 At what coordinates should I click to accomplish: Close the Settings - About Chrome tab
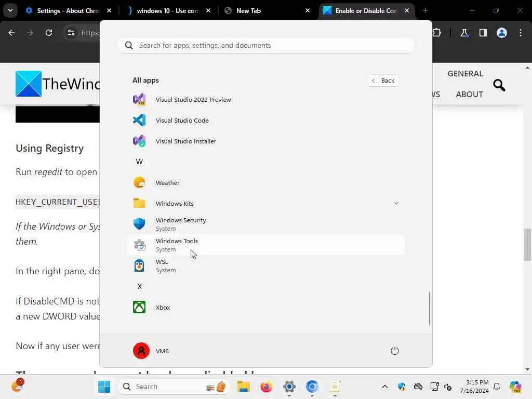point(109,10)
